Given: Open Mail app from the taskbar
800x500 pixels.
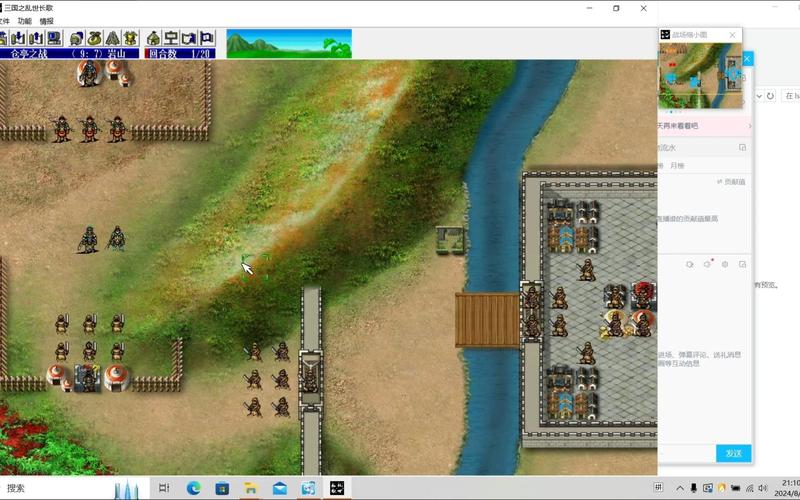Looking at the screenshot, I should point(279,488).
